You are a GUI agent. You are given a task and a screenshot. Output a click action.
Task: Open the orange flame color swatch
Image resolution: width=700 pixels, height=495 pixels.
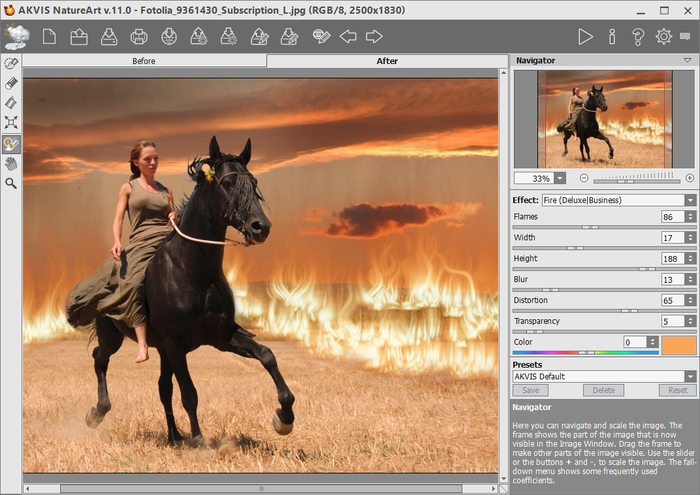click(679, 345)
